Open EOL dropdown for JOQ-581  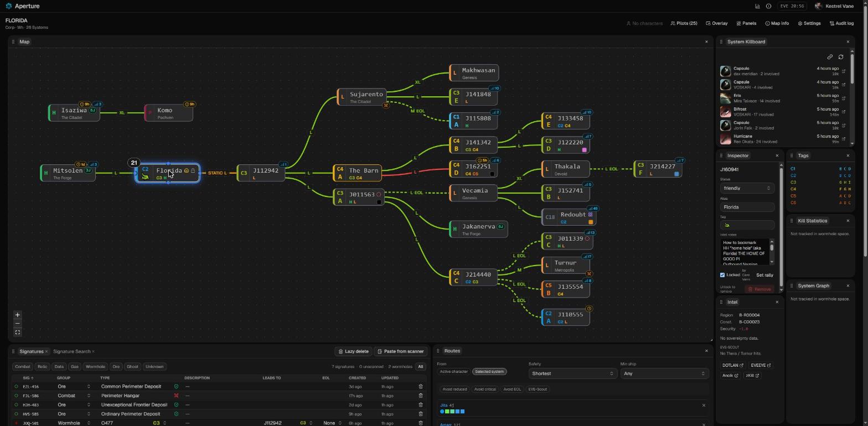pos(332,423)
